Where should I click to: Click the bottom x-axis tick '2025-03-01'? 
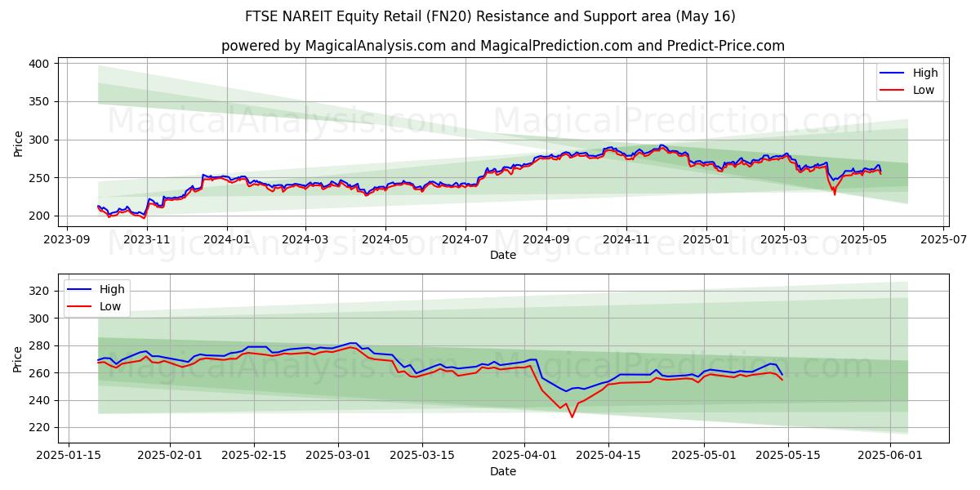[338, 456]
